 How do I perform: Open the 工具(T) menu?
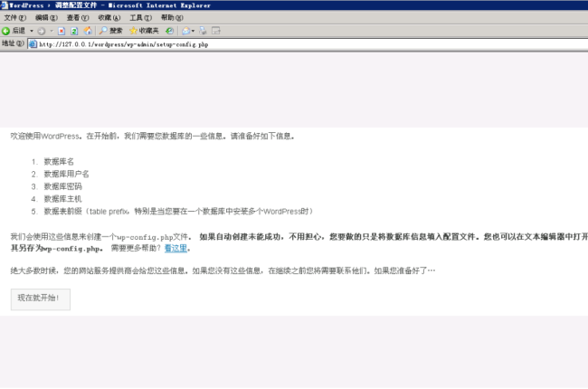140,17
